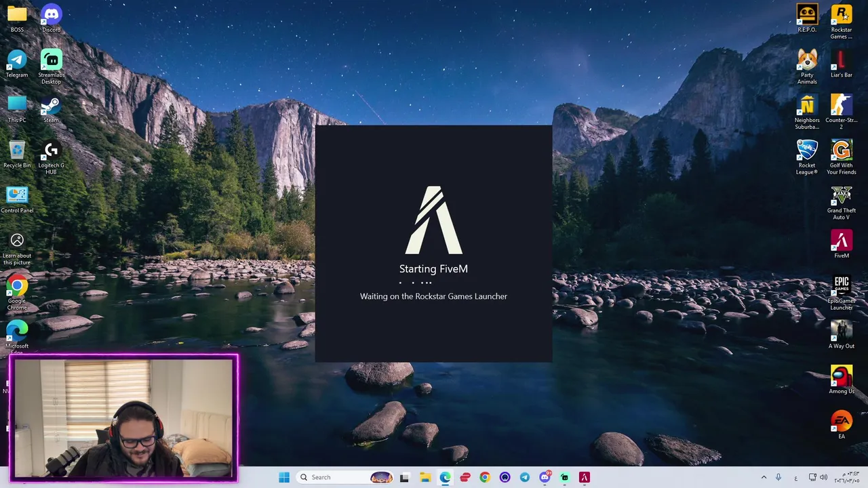868x488 pixels.
Task: Launch Discord from desktop shortcut
Action: click(x=51, y=18)
